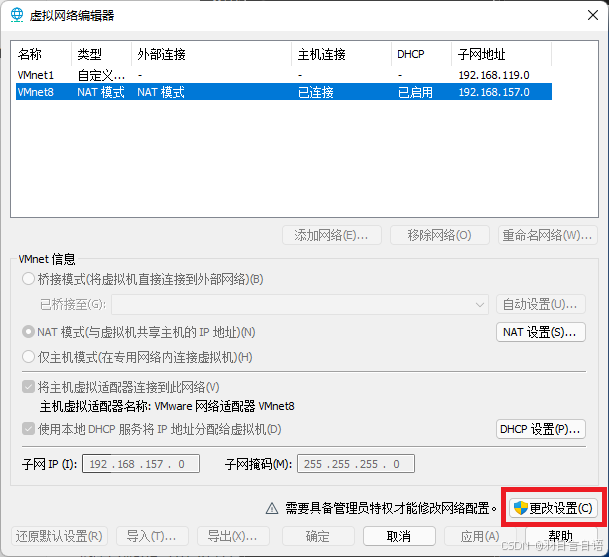609x557 pixels.
Task: Close the 虚拟网络编辑器 dialog
Action: click(593, 15)
